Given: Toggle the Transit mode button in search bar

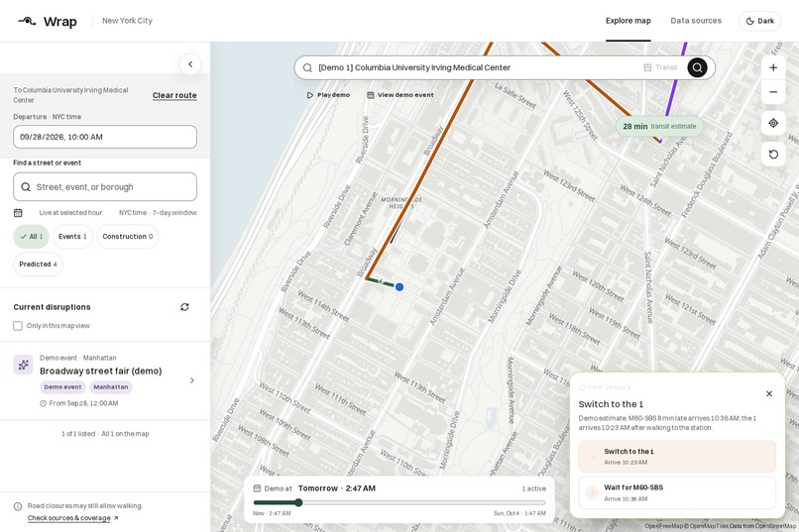Looking at the screenshot, I should click(x=660, y=67).
